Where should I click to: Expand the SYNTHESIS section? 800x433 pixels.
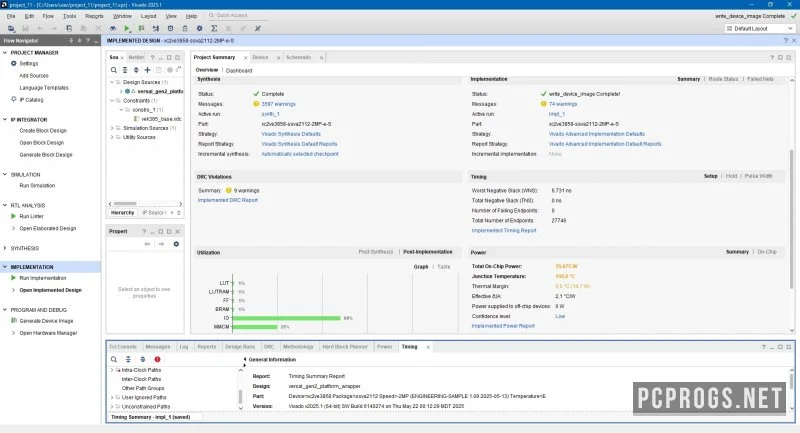[x=5, y=248]
